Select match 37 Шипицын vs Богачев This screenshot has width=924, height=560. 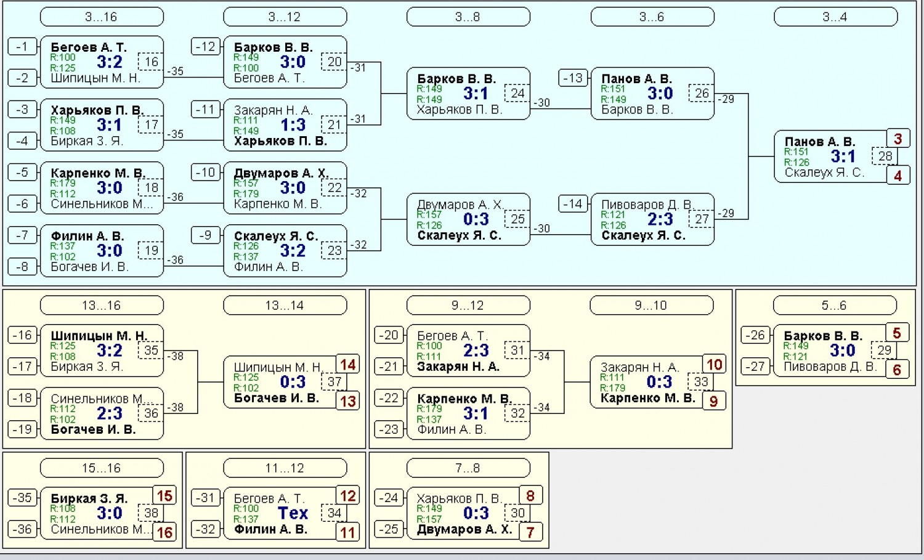click(285, 382)
